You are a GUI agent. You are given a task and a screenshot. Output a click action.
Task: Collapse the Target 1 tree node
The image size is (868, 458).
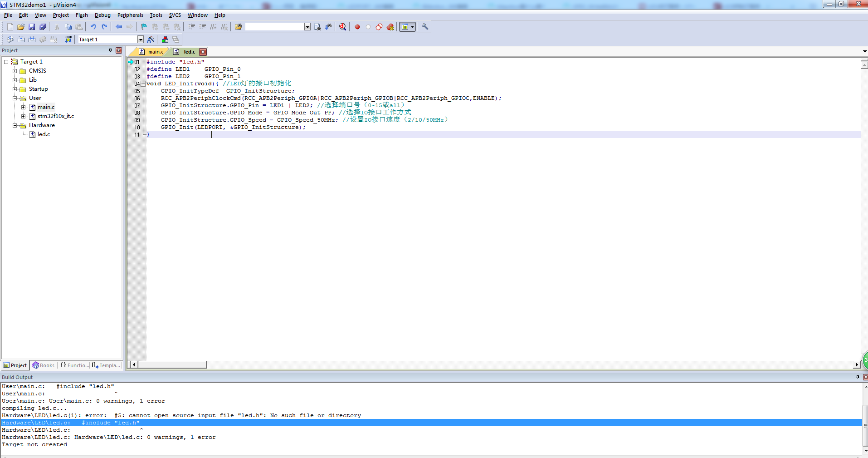point(6,62)
